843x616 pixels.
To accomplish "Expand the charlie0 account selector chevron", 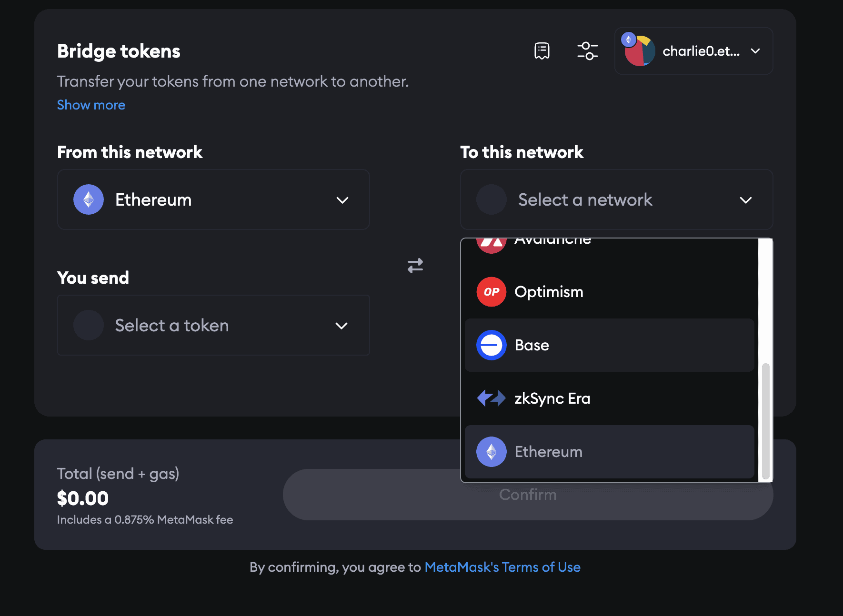I will click(x=755, y=51).
